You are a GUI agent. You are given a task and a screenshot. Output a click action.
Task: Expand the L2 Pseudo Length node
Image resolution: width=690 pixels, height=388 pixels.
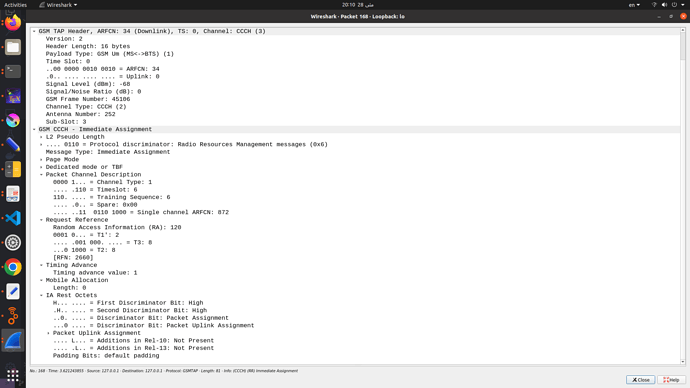[41, 137]
